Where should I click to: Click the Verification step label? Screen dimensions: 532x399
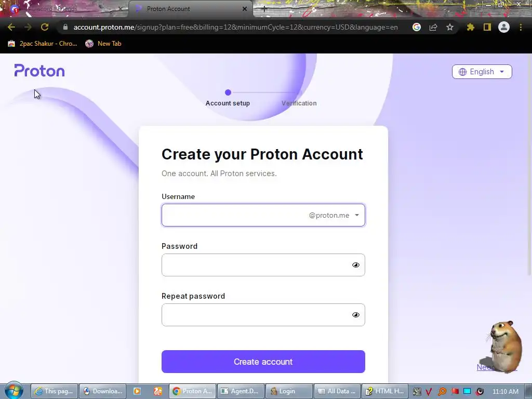(x=299, y=103)
